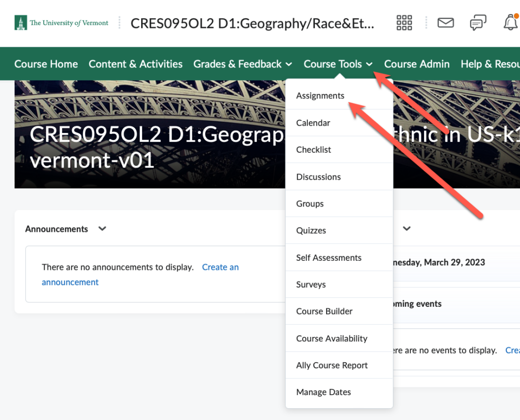The height and width of the screenshot is (420, 520).
Task: Click the Create an announcement link
Action: point(220,267)
